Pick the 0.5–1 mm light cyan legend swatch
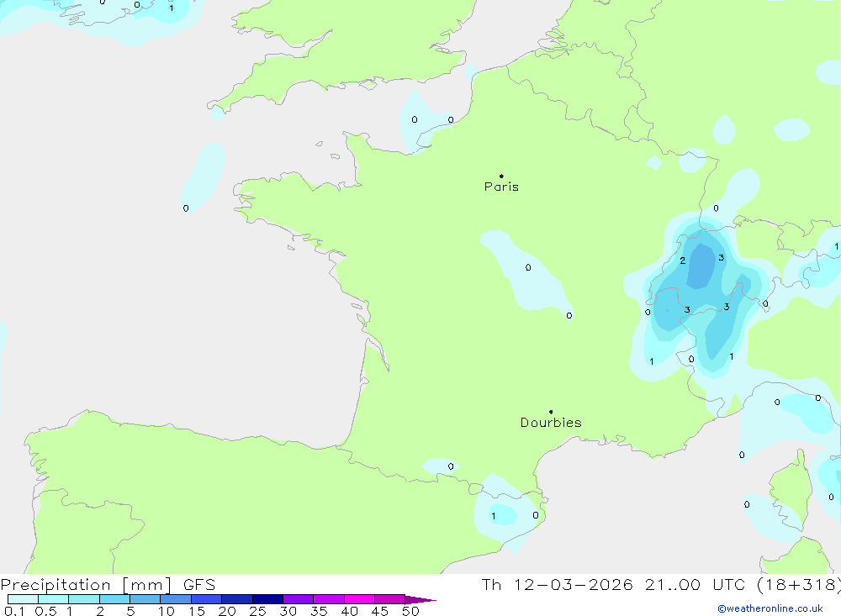 coord(54,599)
